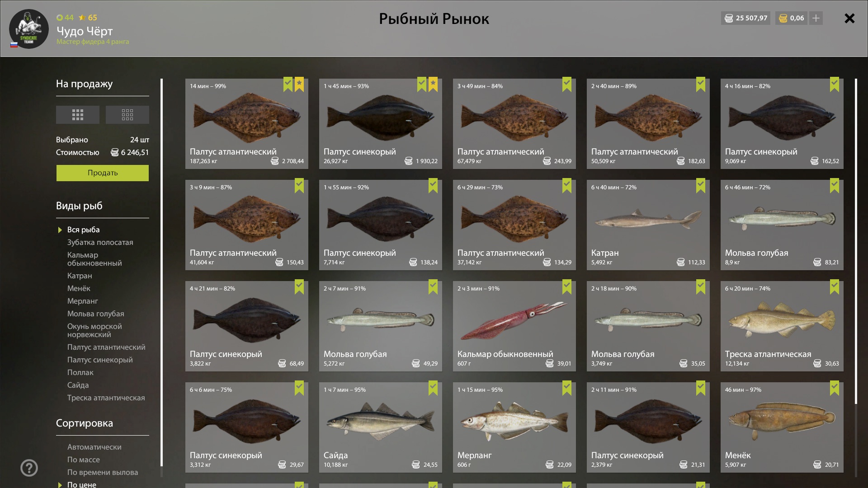Uncheck selection mark on Кальмар обыкновенный card
Screen dimensions: 868x488
[567, 287]
